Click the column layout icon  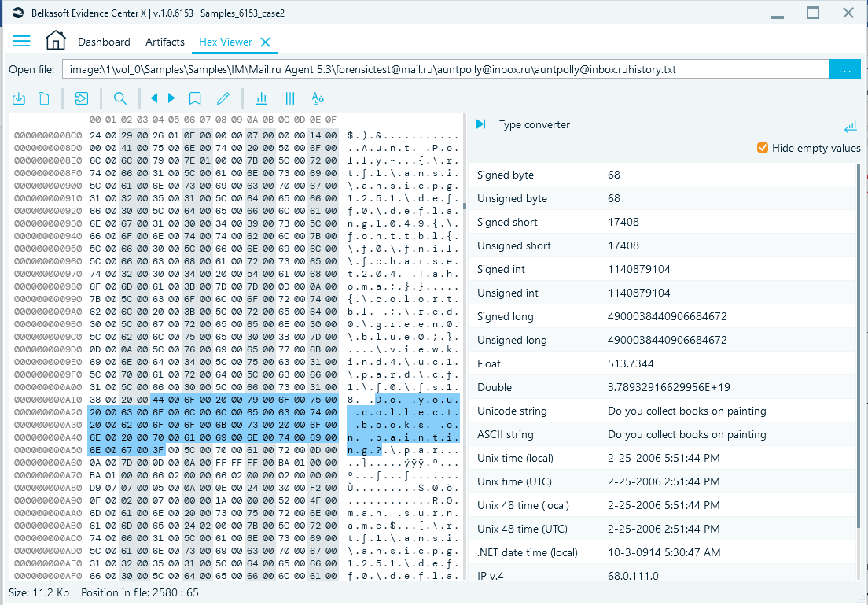tap(289, 98)
